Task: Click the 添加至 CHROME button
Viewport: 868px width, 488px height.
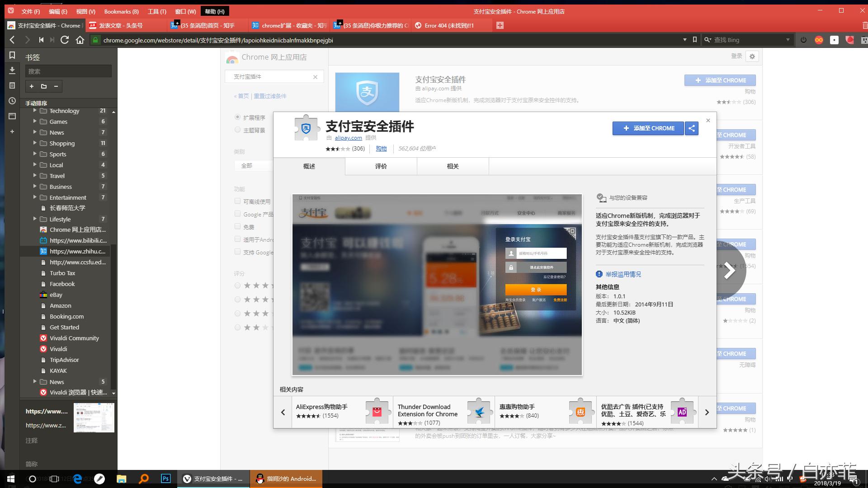Action: point(648,128)
